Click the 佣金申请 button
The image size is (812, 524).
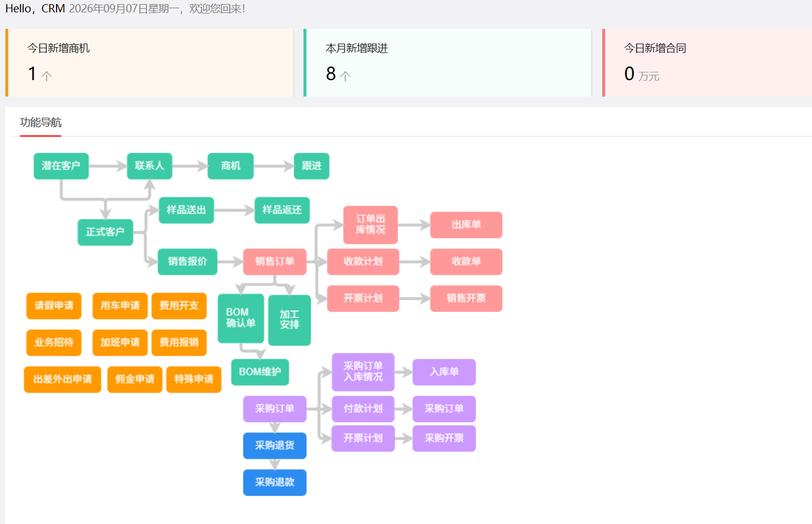[x=135, y=379]
